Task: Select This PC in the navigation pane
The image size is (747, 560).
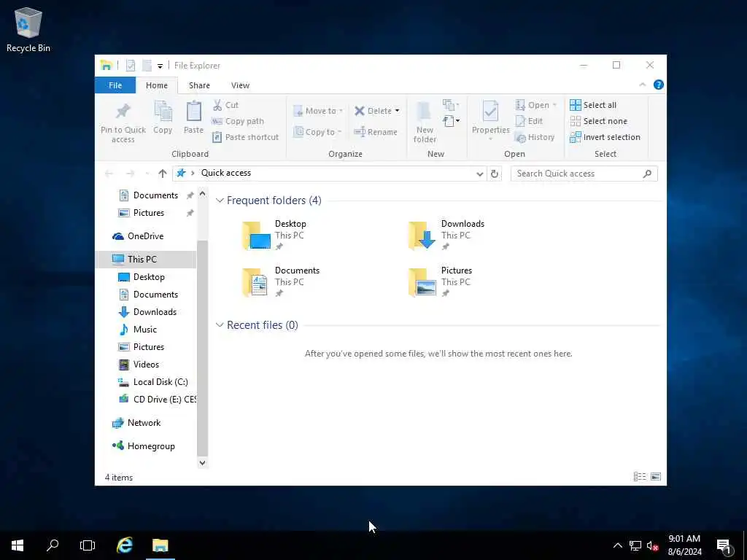Action: point(146,259)
